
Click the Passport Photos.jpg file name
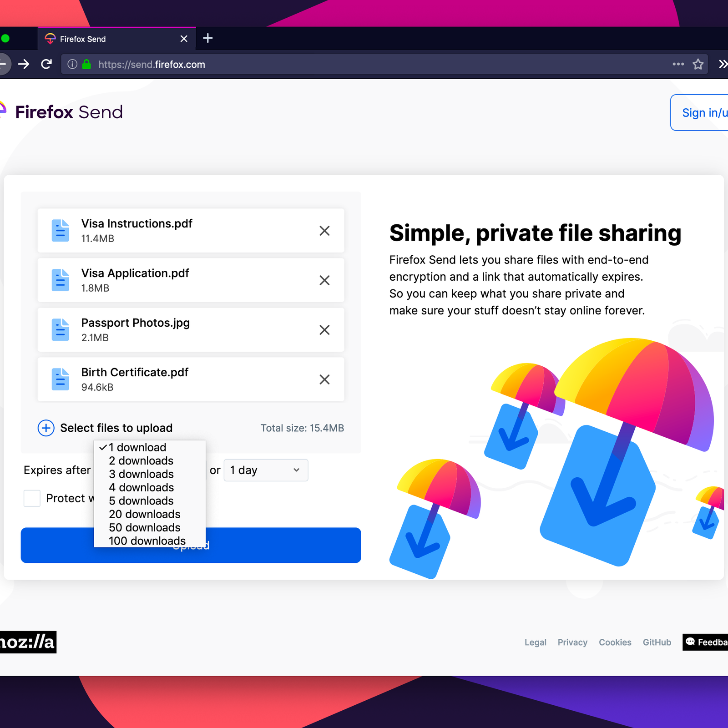point(135,323)
